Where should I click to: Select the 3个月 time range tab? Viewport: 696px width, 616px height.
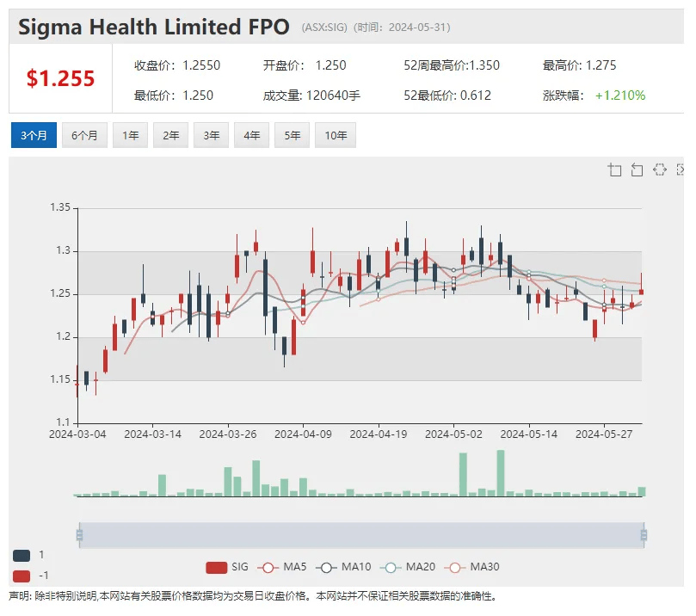(34, 135)
